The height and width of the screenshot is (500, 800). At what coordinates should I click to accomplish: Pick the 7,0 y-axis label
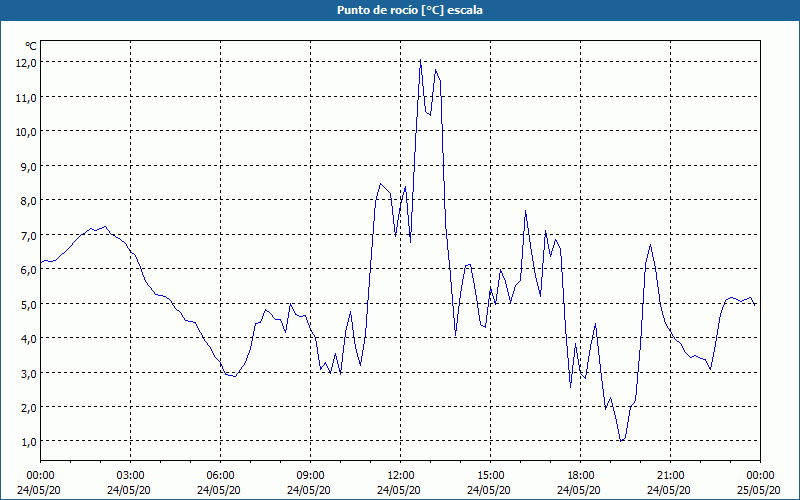[30, 235]
